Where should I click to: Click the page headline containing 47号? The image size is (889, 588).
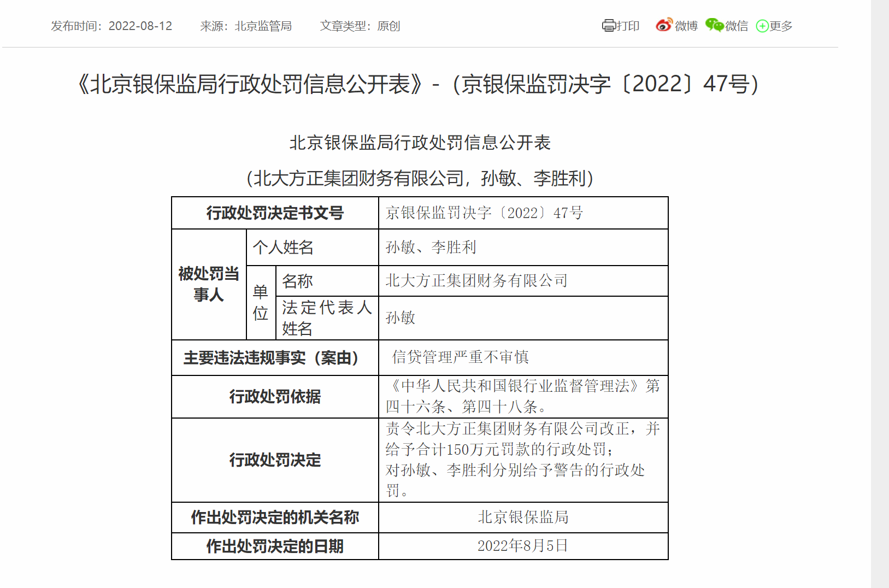(x=419, y=84)
